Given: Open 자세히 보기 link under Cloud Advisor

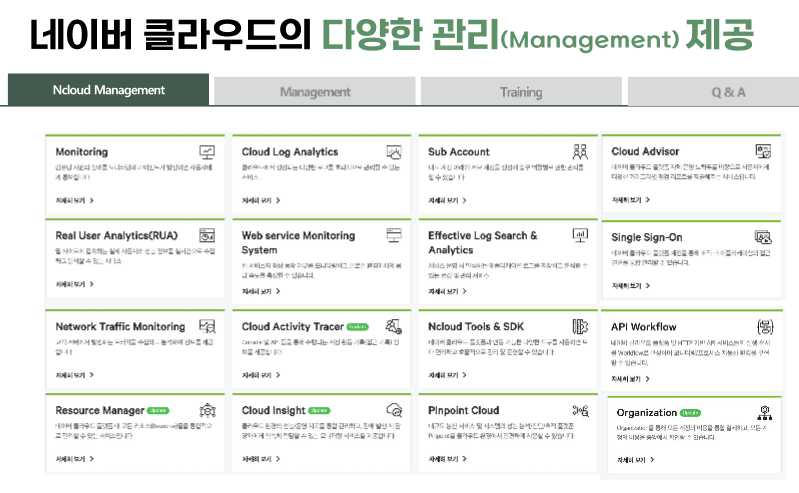Looking at the screenshot, I should [631, 200].
